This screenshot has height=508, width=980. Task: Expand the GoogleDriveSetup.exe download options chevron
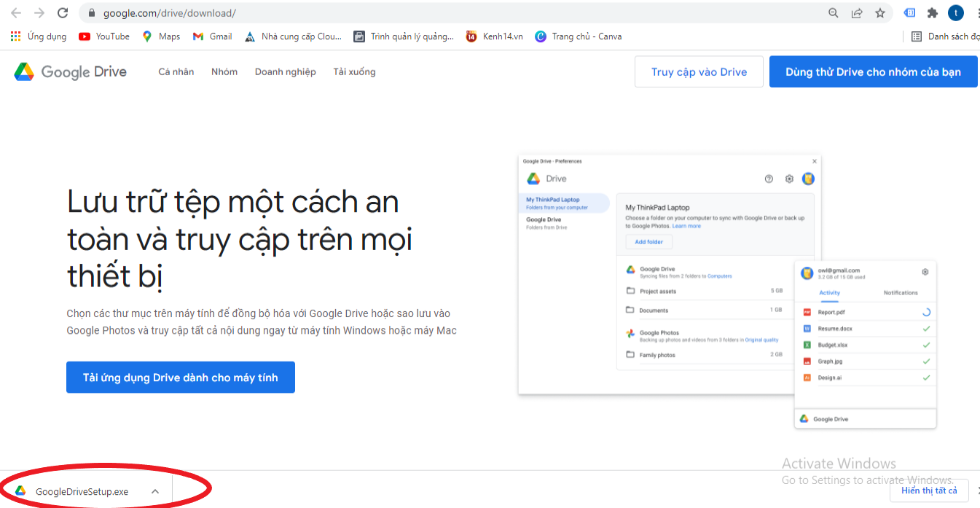pos(154,491)
